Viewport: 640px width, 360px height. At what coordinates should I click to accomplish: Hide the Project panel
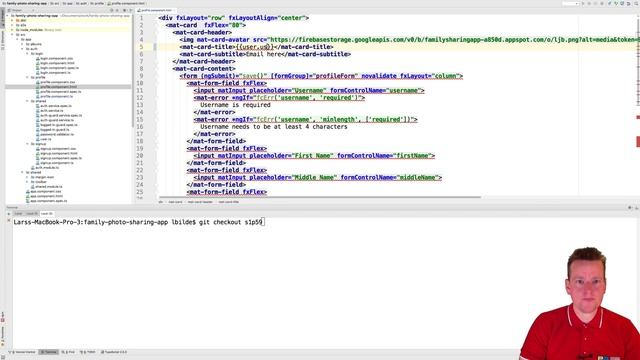click(x=130, y=10)
